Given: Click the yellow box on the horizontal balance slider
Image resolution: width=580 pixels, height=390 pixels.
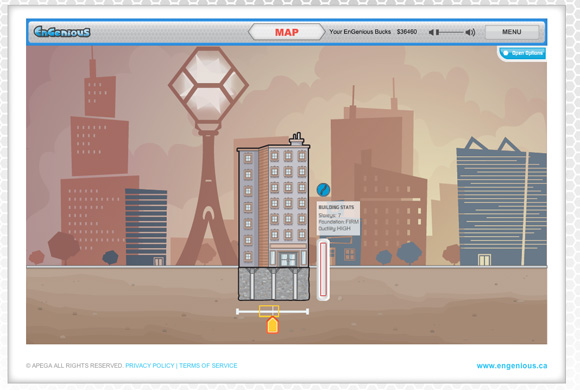Looking at the screenshot, I should [269, 311].
